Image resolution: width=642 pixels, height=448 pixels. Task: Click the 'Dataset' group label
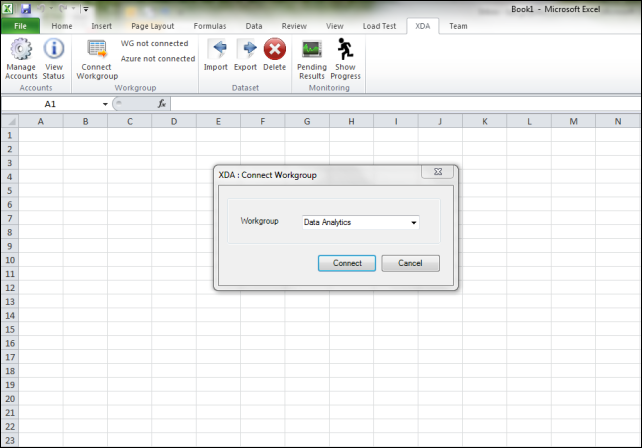click(x=245, y=88)
